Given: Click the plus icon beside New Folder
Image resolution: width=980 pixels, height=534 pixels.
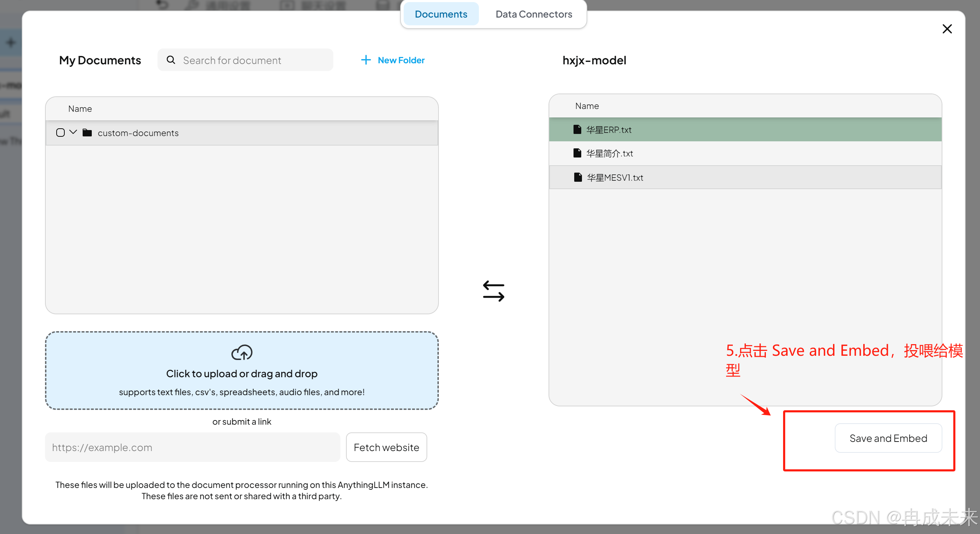Looking at the screenshot, I should coord(366,60).
